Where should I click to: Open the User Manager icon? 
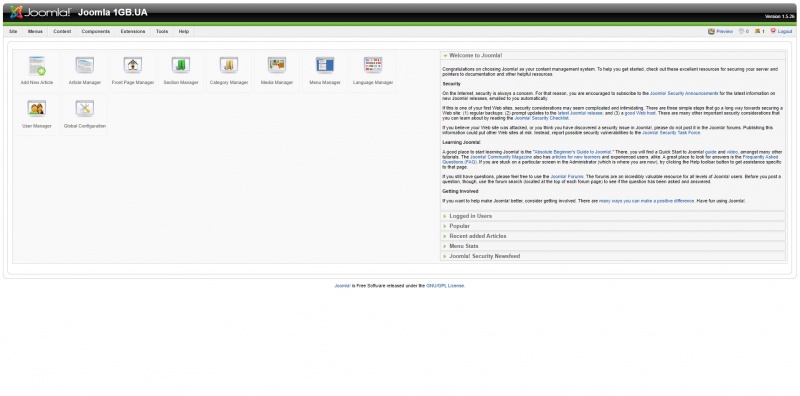37,115
